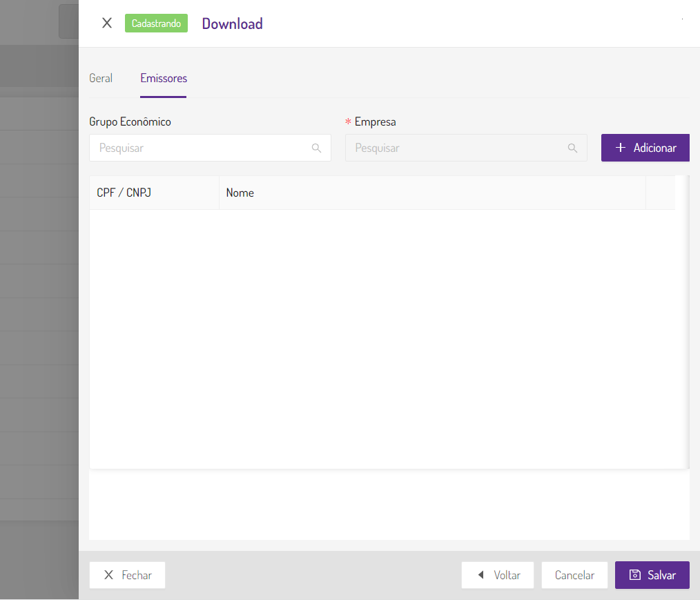Click the Voltar button
The width and height of the screenshot is (700, 602).
coord(497,574)
